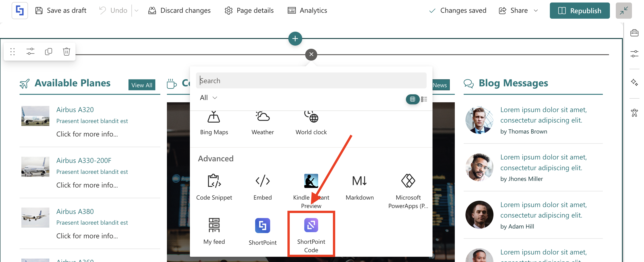Expand the All category filter dropdown
This screenshot has width=644, height=262.
208,98
